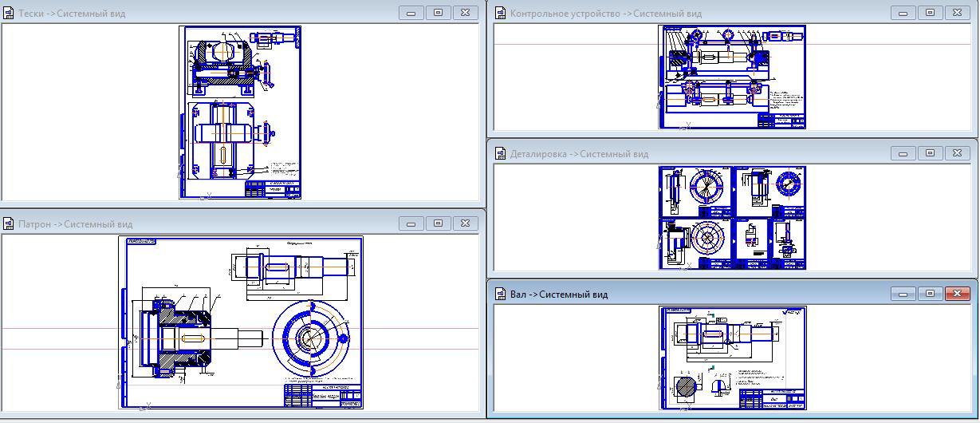Viewport: 980px width, 423px height.
Task: Click the Деталировка window document icon
Action: tap(500, 153)
